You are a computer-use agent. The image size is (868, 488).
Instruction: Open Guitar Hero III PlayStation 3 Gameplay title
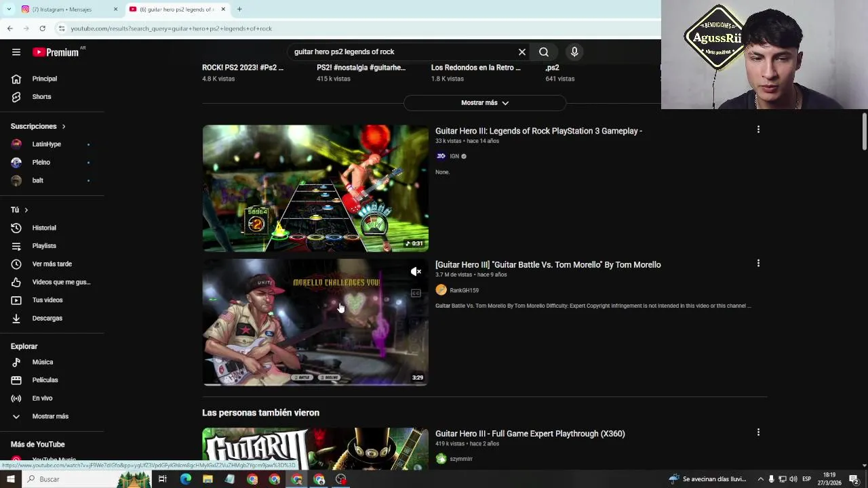(x=538, y=131)
